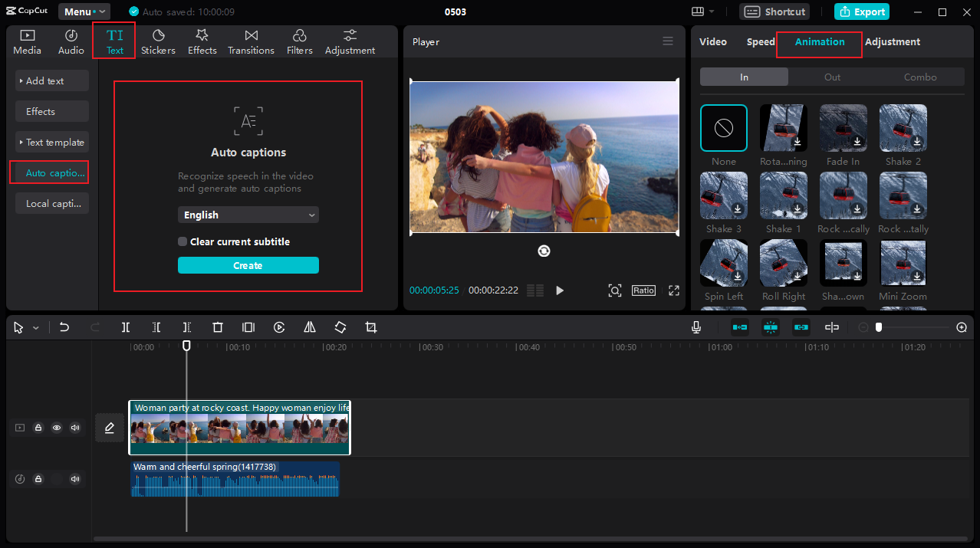Open the Menu dropdown
The height and width of the screenshot is (548, 980).
84,11
